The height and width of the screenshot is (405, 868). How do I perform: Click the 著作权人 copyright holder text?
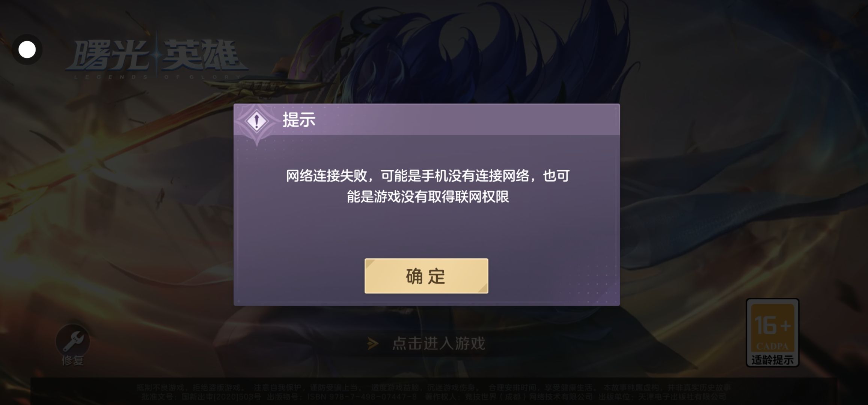click(x=509, y=397)
